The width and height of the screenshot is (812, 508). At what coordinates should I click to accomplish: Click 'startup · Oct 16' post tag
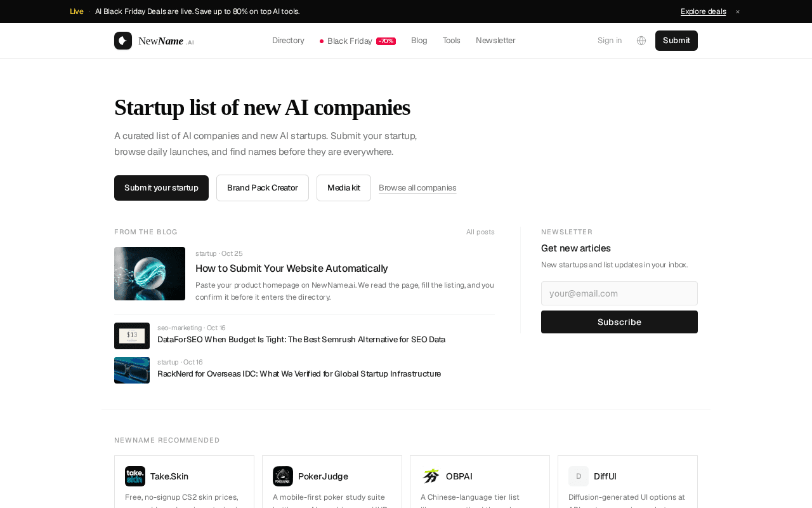[180, 362]
